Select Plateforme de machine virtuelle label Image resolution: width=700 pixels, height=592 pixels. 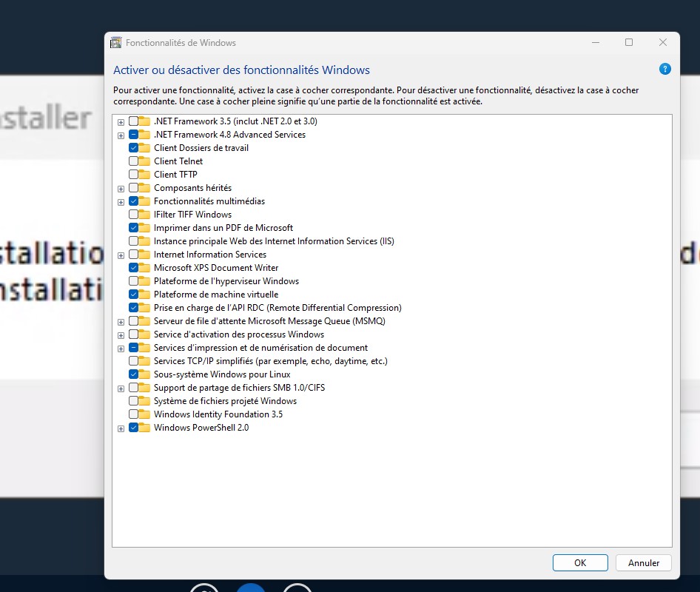tap(216, 295)
